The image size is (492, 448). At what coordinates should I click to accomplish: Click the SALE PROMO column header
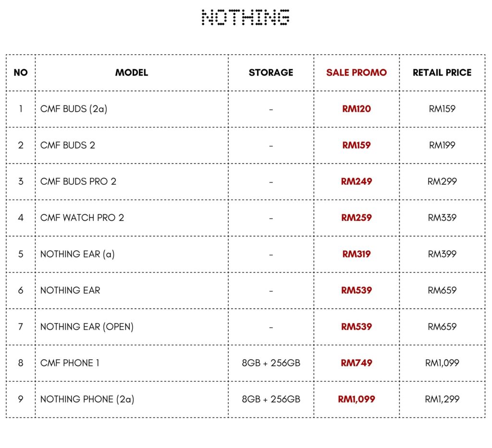point(356,73)
